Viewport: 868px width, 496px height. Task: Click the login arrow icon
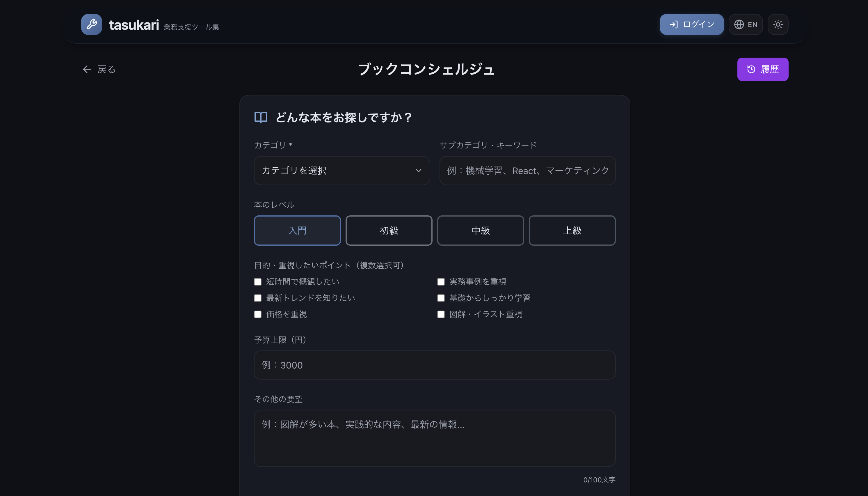click(673, 24)
